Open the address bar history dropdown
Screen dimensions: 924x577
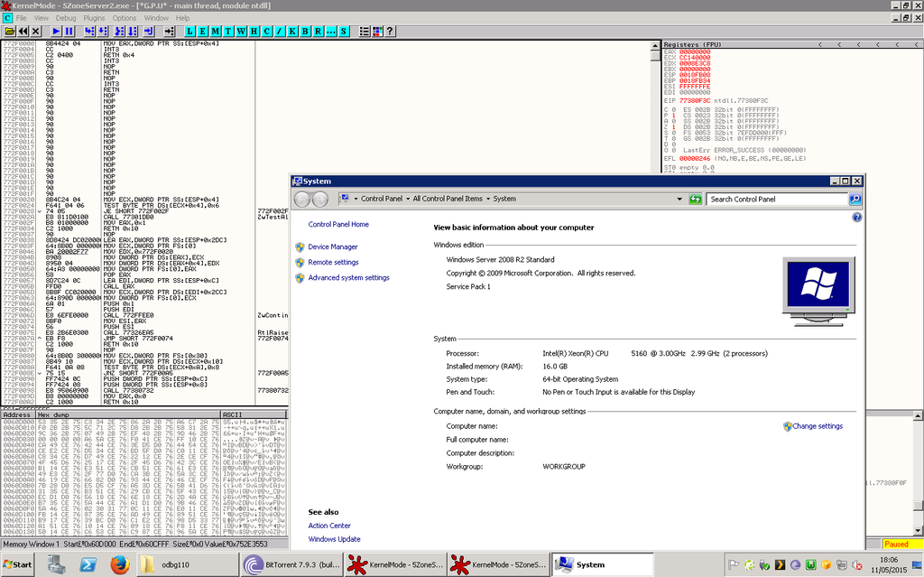pos(679,199)
